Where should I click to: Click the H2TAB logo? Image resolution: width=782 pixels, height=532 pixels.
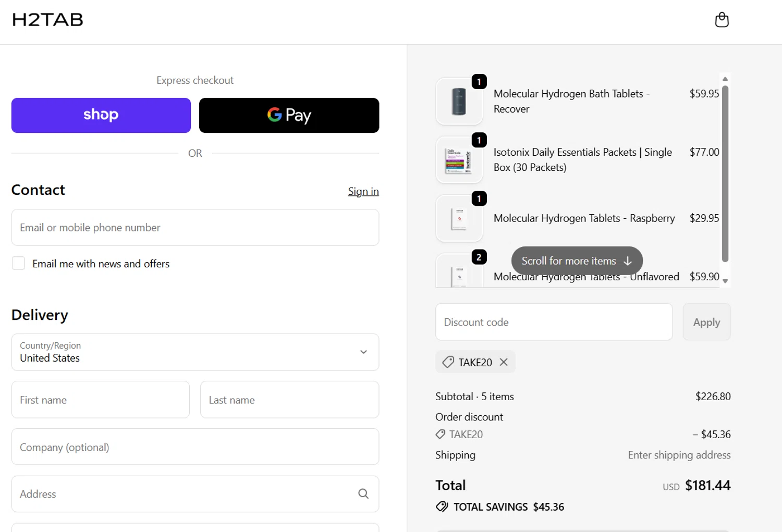(x=47, y=20)
